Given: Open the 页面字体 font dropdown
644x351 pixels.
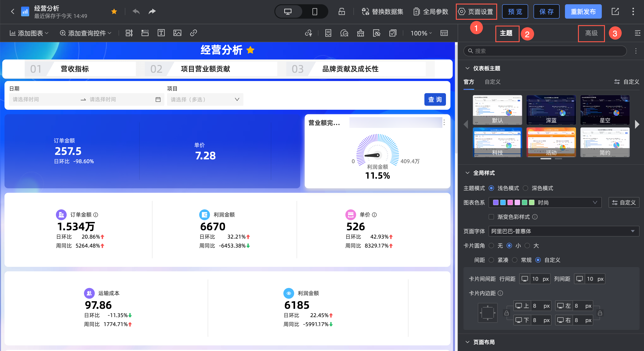Looking at the screenshot, I should coord(564,231).
